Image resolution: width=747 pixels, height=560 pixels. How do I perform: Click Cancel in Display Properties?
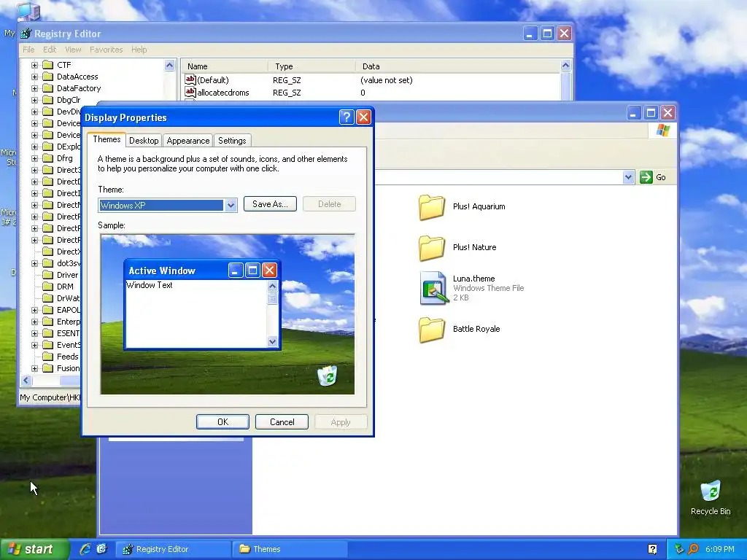click(282, 422)
